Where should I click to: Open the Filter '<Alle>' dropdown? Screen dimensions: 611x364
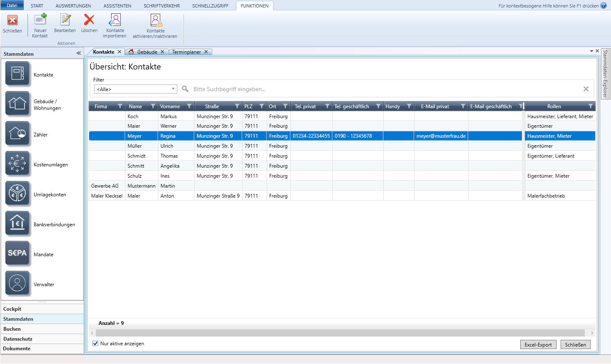point(136,89)
